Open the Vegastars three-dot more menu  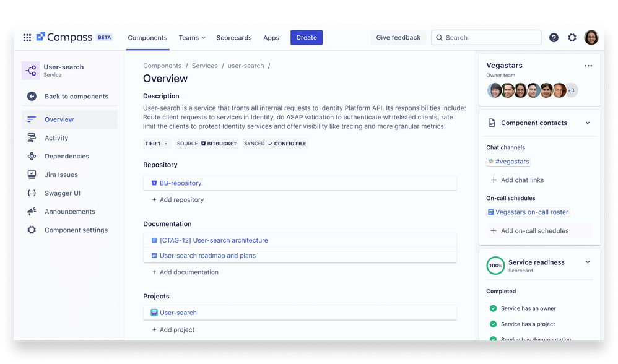[x=588, y=66]
